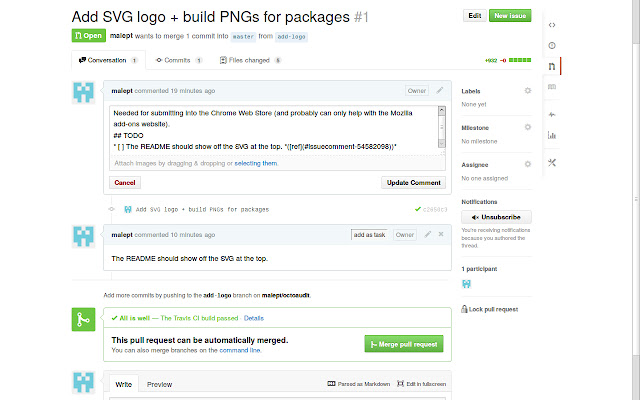Delete the second comment with the X icon

click(441, 234)
